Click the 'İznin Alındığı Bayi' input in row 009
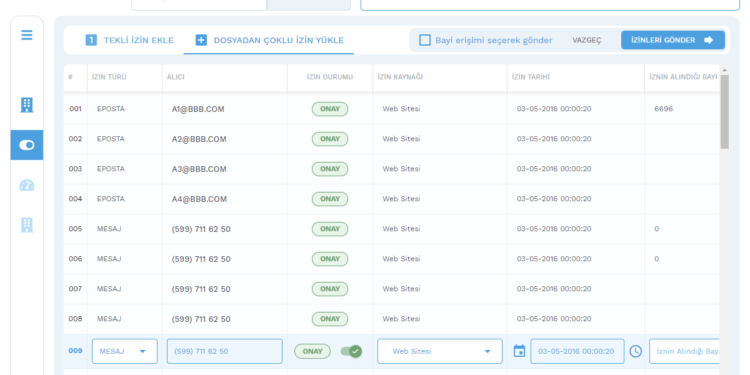750x375 pixels. pos(684,351)
